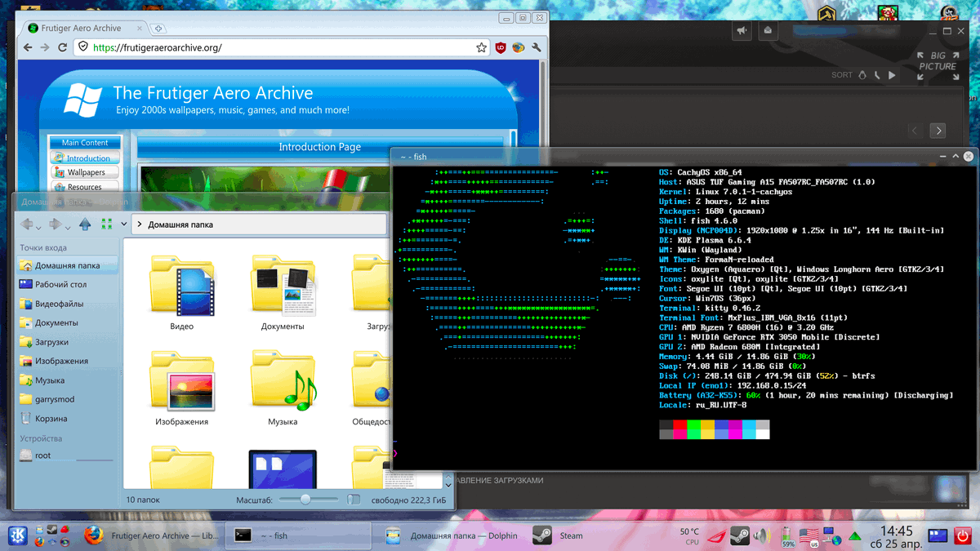Select Музыка in places panel
Viewport: 980px width, 551px height.
[68, 380]
